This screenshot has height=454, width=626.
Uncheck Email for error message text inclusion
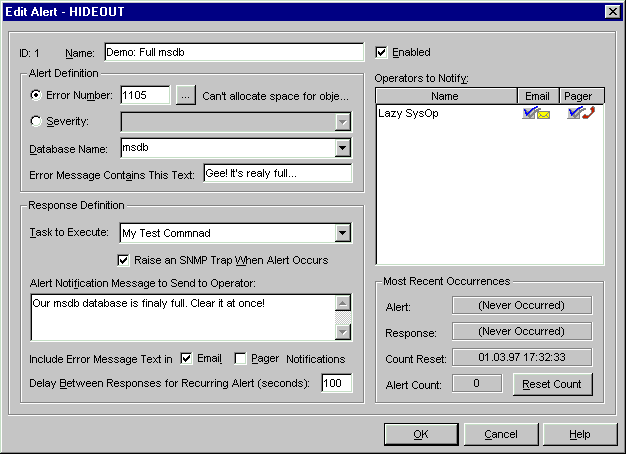pos(185,358)
